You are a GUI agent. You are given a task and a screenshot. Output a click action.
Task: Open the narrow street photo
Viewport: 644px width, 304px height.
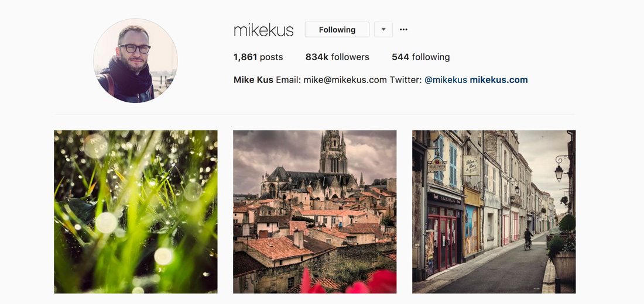pyautogui.click(x=494, y=212)
